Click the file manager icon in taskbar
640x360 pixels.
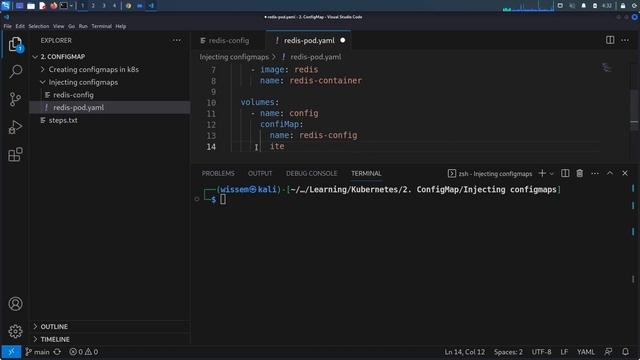click(x=31, y=6)
